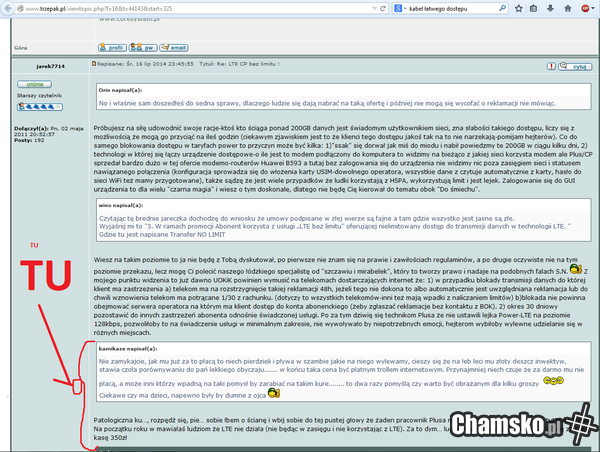
Task: Click the Góra back-to-top link
Action: (22, 47)
